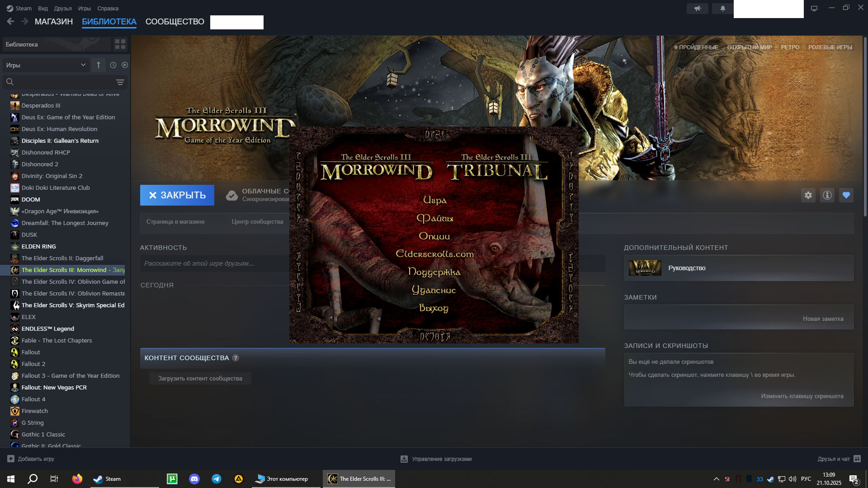Screen dimensions: 868x488
Task: Click the Steam back navigation arrow
Action: (x=10, y=21)
